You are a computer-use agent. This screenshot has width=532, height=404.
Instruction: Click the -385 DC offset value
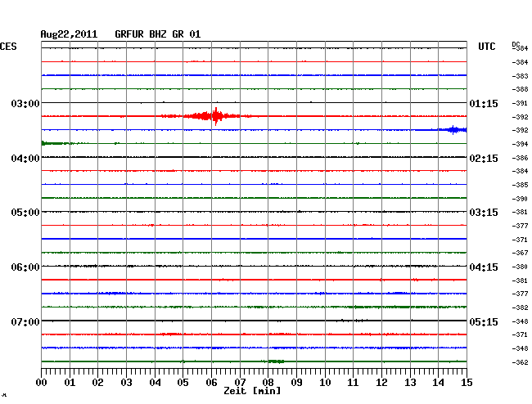520,185
